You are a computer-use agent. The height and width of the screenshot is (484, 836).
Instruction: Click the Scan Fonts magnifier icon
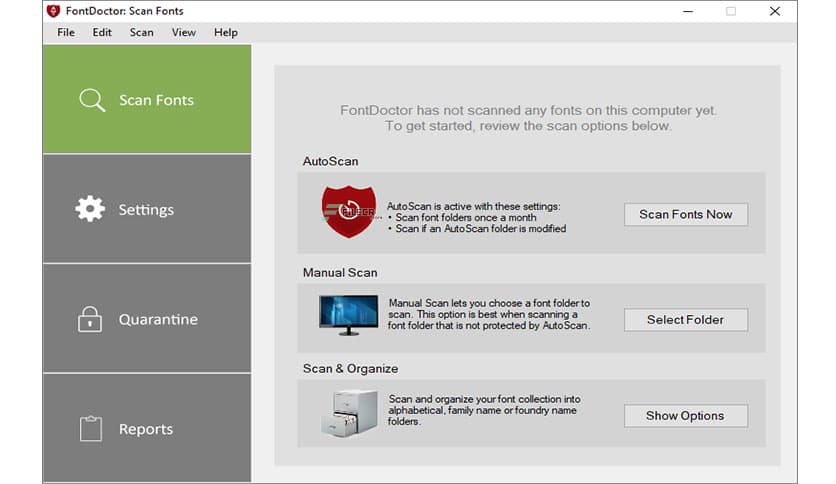(x=92, y=100)
